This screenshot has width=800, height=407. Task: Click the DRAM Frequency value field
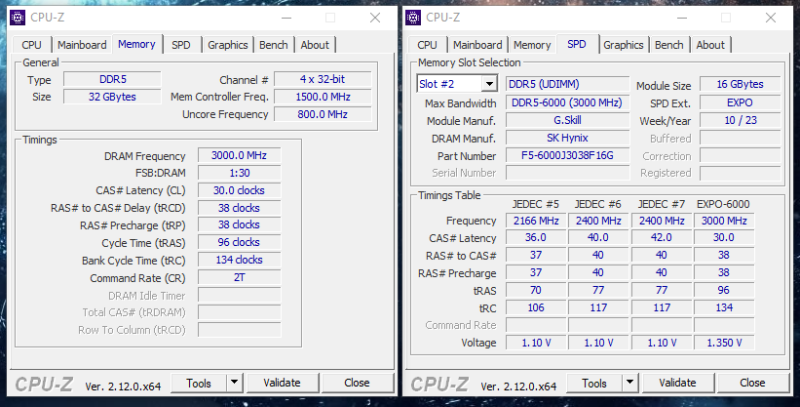pos(239,156)
